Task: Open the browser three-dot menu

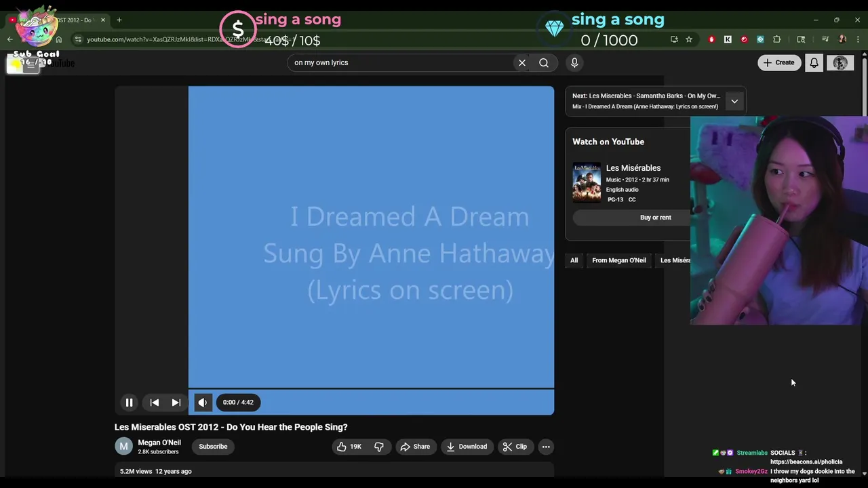Action: point(858,39)
